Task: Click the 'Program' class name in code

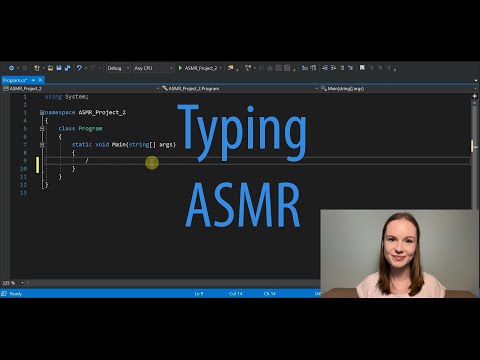Action: click(90, 128)
